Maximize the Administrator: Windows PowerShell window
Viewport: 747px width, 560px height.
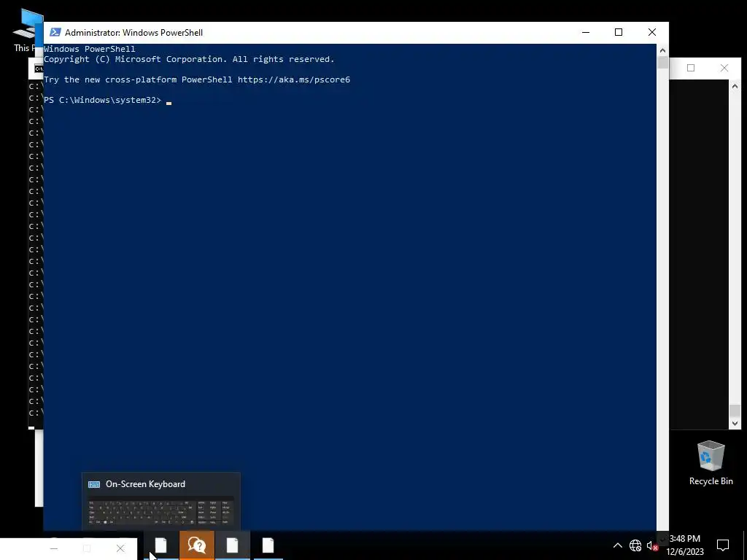pos(619,32)
